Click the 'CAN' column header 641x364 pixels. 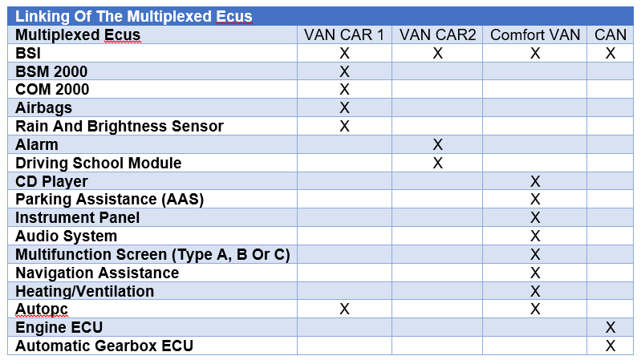click(610, 34)
